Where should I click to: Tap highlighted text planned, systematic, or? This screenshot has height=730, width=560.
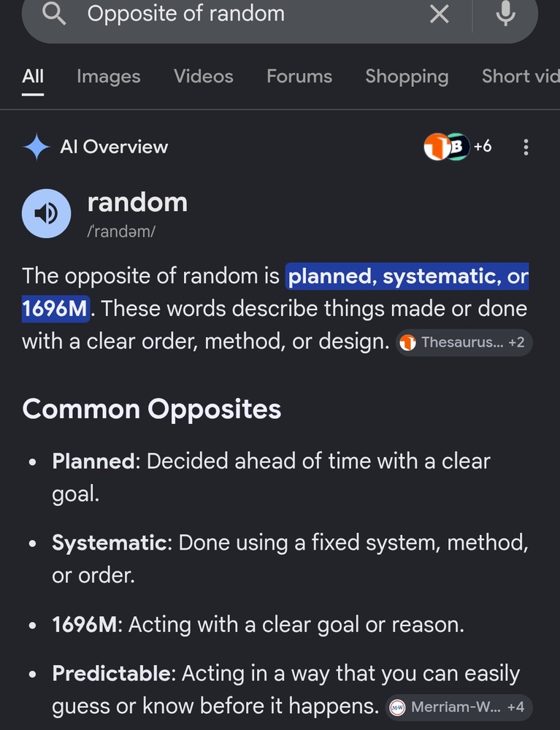click(x=407, y=277)
